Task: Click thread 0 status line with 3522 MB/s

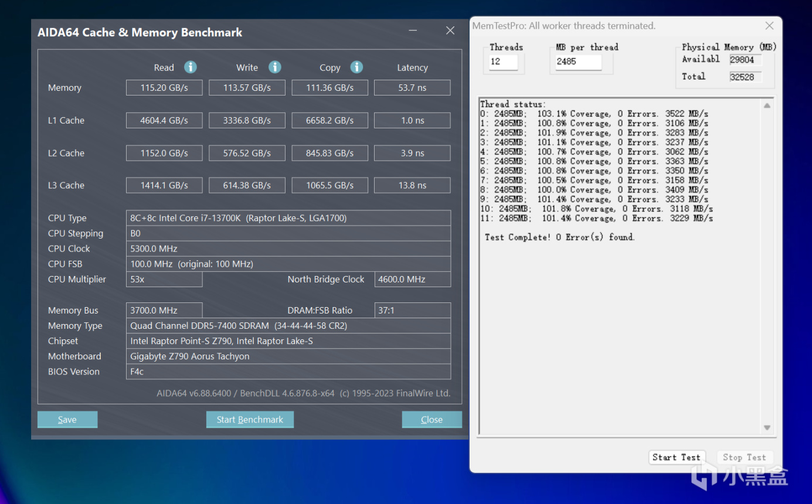Action: tap(594, 114)
